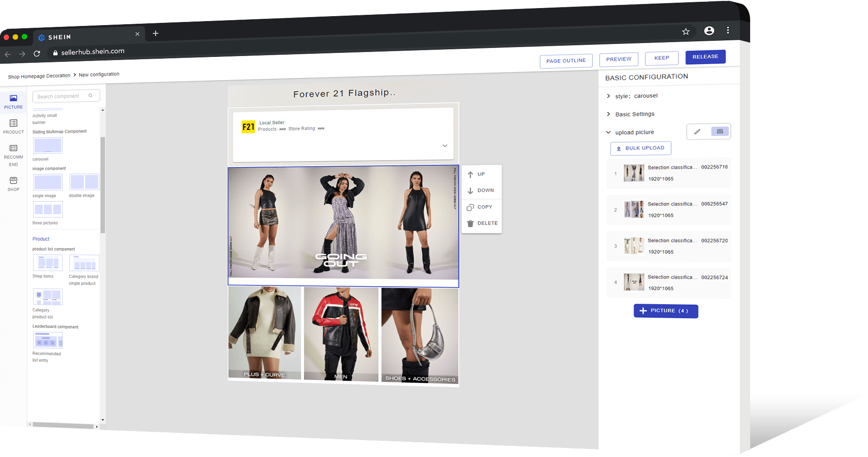Switch upload picture to pencil edit mode
This screenshot has width=868, height=457.
[x=697, y=131]
